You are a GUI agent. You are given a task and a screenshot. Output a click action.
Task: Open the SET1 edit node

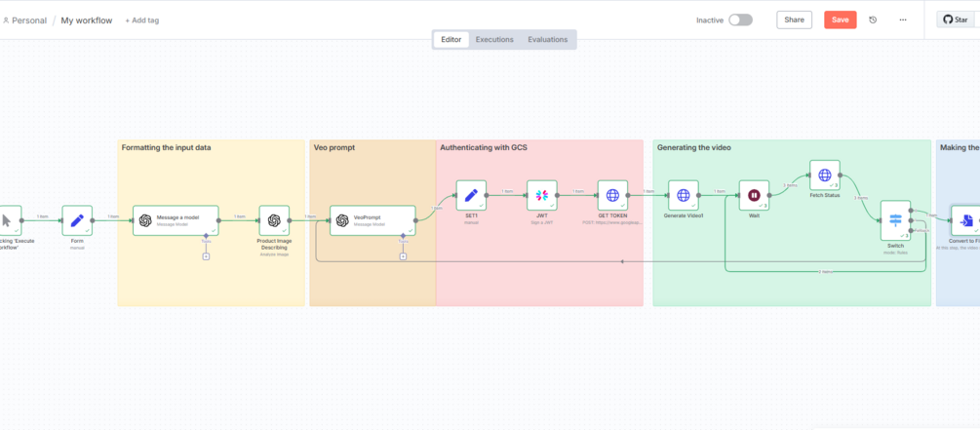(471, 196)
